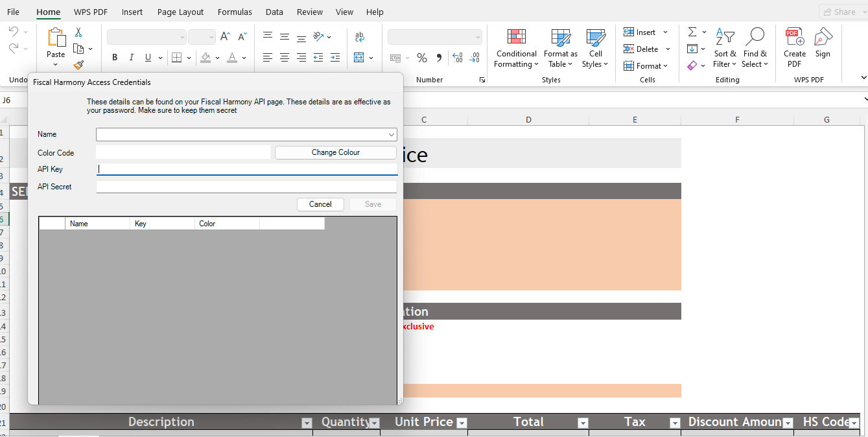Click the Fill Color bucket icon
The width and height of the screenshot is (868, 437).
[205, 58]
